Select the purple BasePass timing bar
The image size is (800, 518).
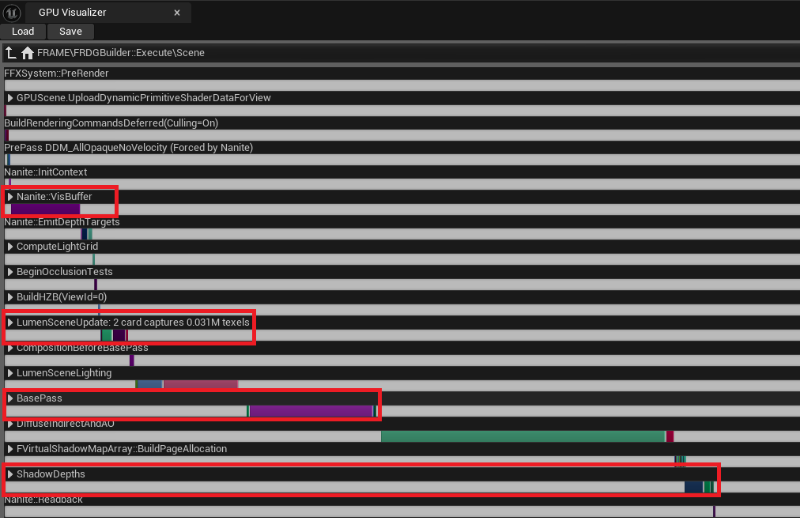(x=310, y=411)
